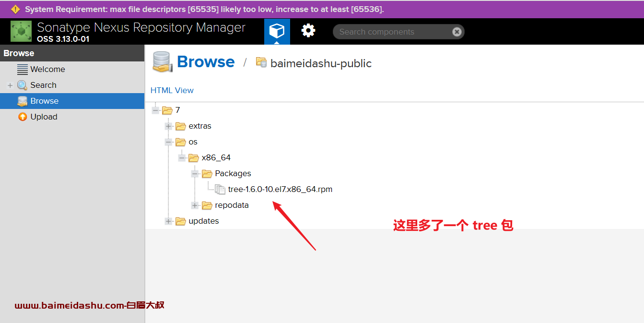The height and width of the screenshot is (323, 644).
Task: Collapse the os folder node
Action: [168, 142]
